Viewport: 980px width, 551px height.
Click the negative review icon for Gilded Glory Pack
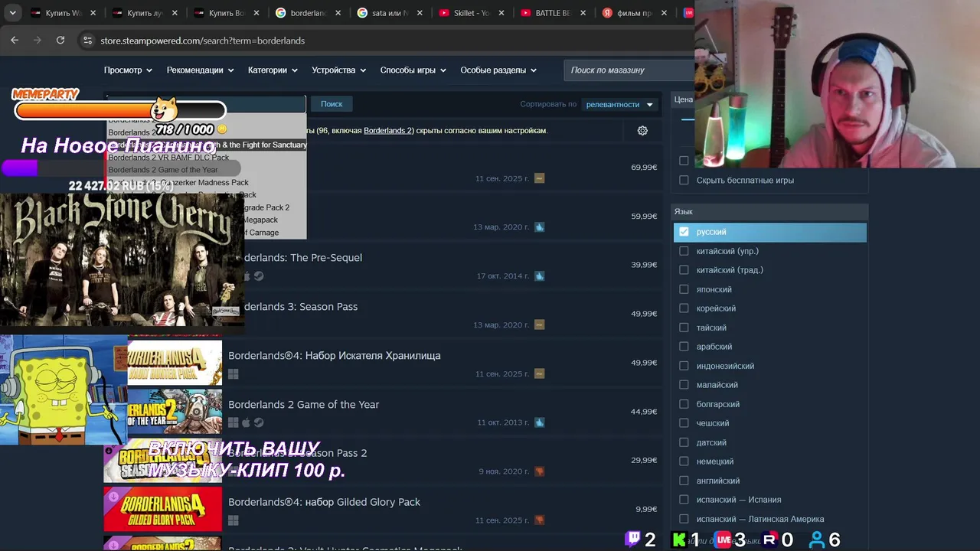(x=540, y=520)
